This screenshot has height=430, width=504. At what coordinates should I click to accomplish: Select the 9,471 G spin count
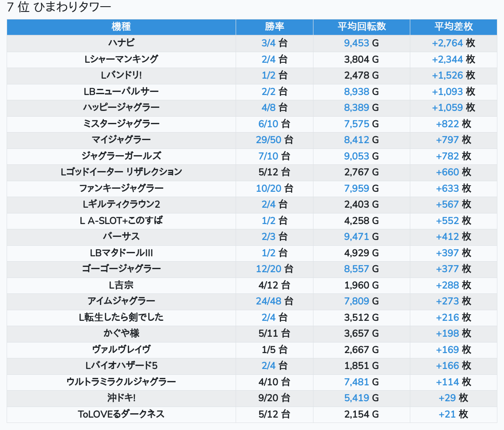[362, 236]
